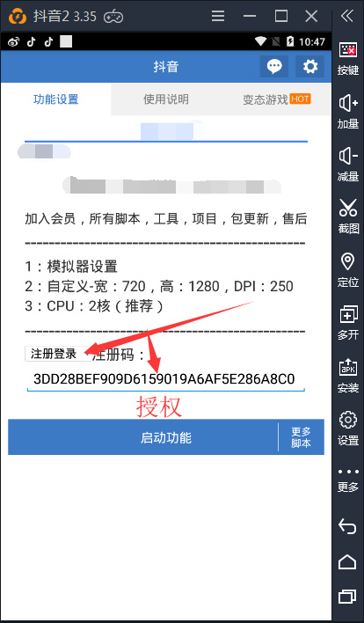Image resolution: width=364 pixels, height=623 pixels.
Task: Open 更多脚本 more scripts button
Action: (301, 437)
